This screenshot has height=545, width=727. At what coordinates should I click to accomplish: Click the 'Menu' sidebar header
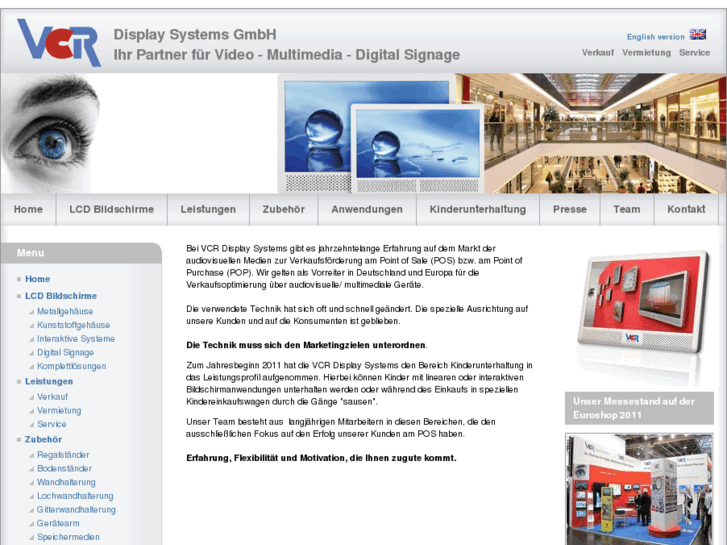pyautogui.click(x=81, y=253)
